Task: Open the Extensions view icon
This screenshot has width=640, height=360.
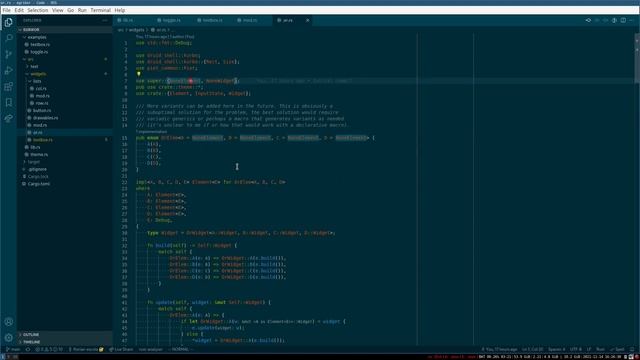Action: (9, 87)
